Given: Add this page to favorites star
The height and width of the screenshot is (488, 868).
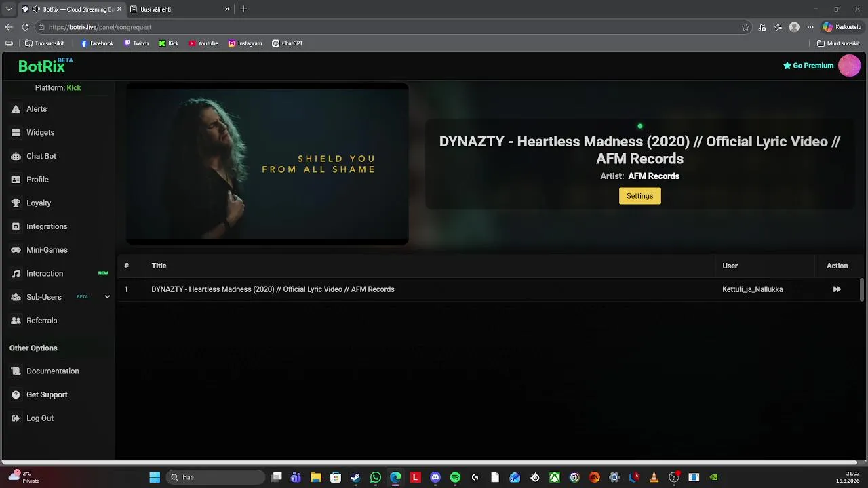Looking at the screenshot, I should tap(745, 27).
